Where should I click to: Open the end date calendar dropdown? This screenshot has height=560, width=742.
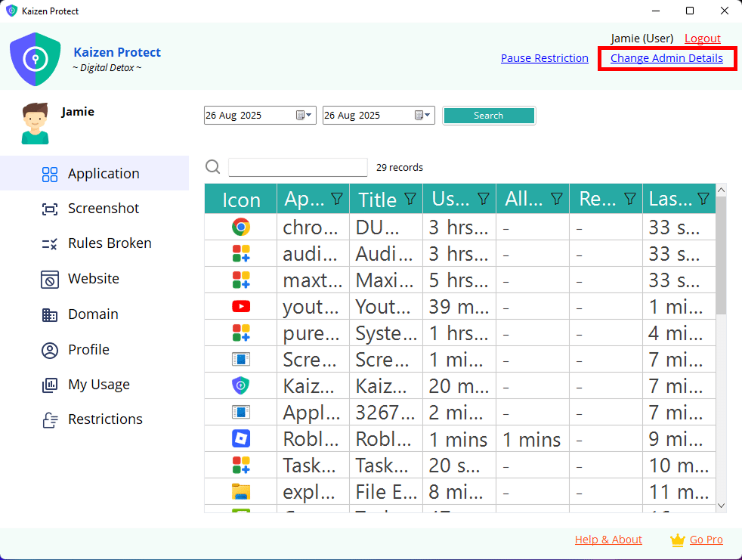(422, 115)
